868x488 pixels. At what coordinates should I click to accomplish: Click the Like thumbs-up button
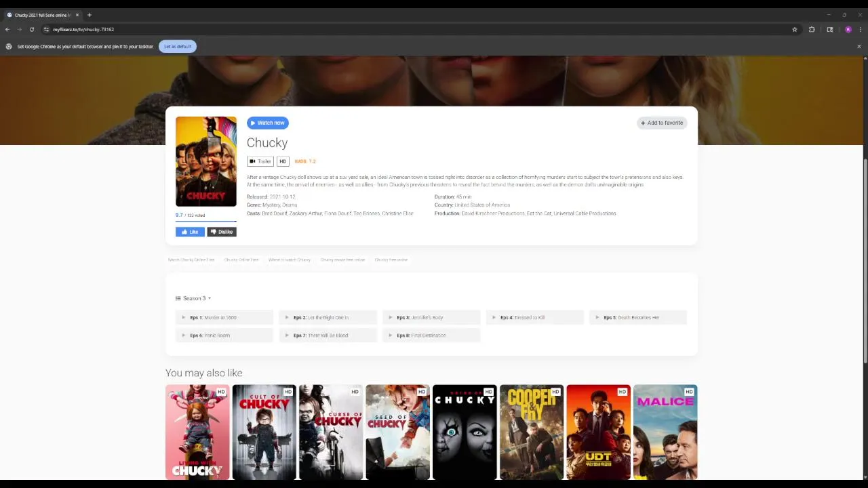click(190, 232)
